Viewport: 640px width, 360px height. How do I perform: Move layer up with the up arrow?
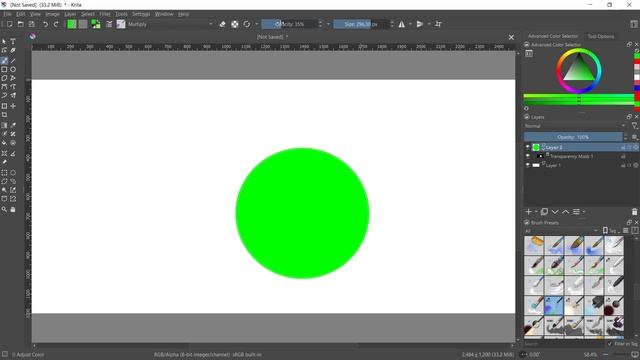[x=565, y=211]
